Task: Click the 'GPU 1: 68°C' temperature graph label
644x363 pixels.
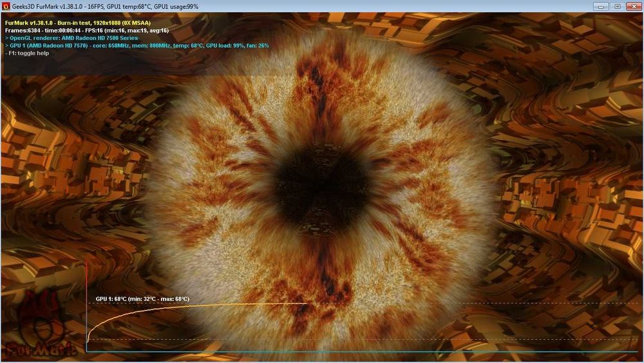Action: point(142,299)
